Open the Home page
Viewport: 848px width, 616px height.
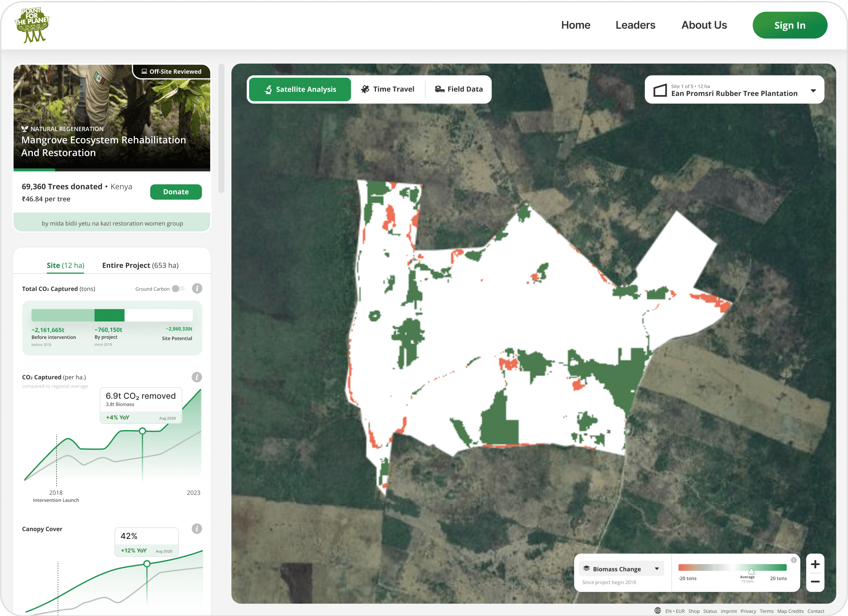576,25
